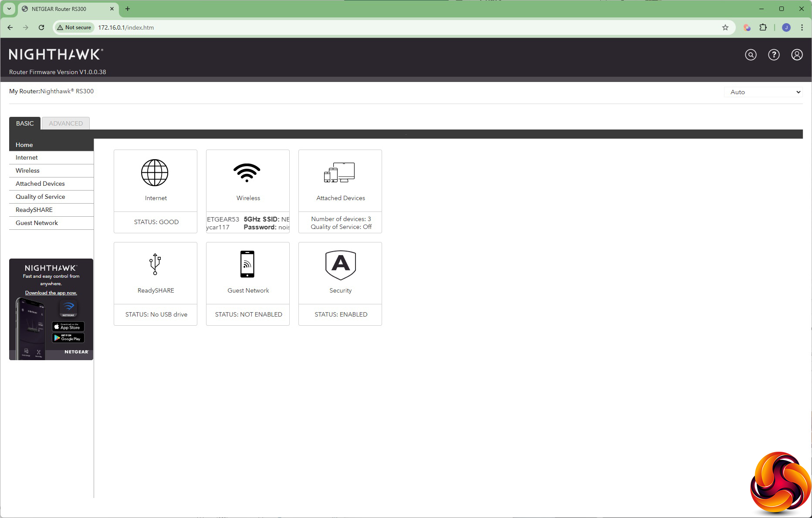Close the NETGEAR Router RS300 tab
Screen dimensions: 812x518
tap(112, 9)
